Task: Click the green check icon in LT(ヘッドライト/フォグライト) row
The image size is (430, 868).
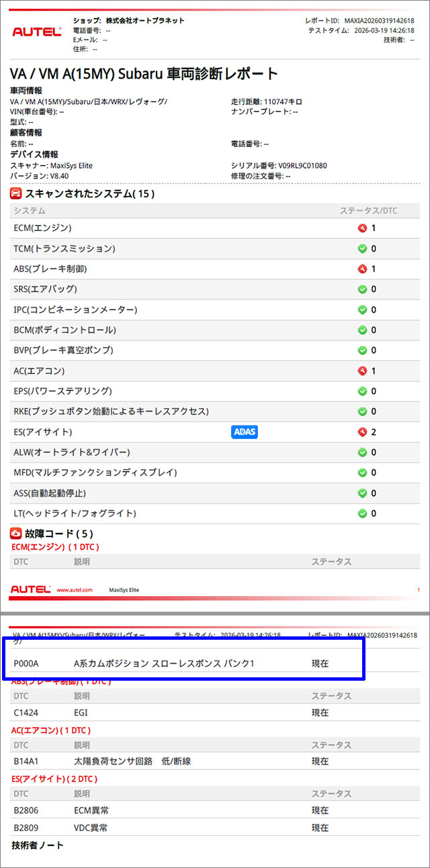Action: pyautogui.click(x=362, y=514)
